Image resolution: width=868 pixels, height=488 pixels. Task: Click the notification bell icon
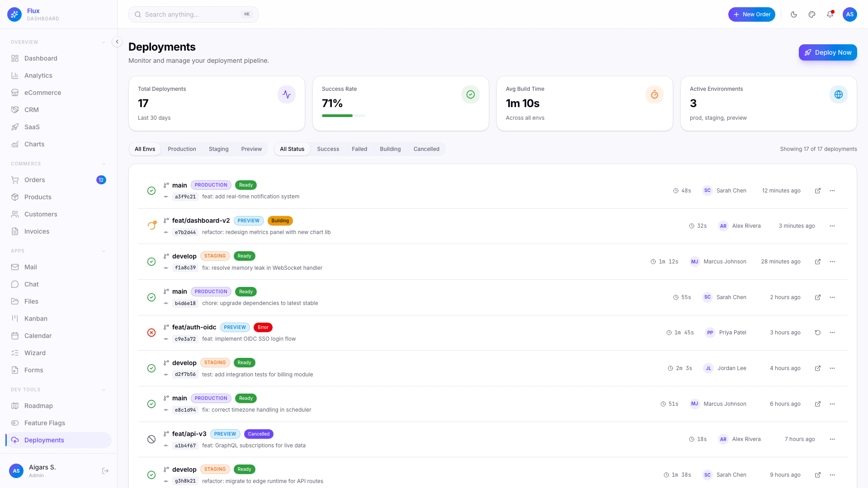coord(830,14)
